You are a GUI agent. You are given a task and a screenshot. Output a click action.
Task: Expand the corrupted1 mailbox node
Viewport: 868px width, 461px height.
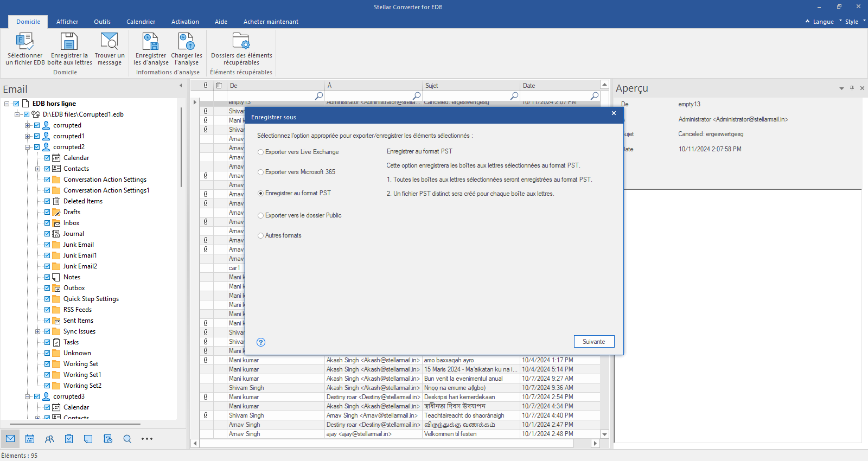[28, 136]
